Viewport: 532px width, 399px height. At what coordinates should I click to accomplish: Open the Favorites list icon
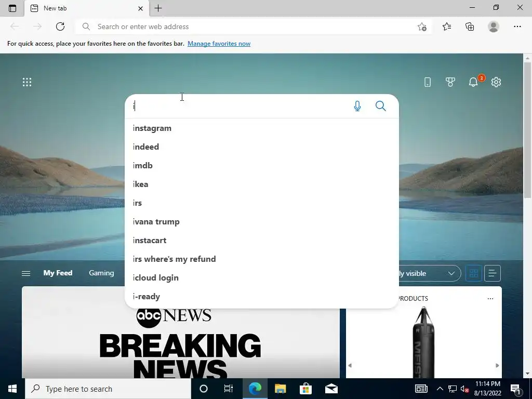click(447, 26)
